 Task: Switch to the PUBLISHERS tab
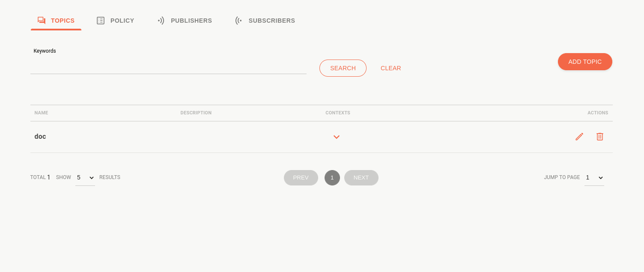click(191, 20)
